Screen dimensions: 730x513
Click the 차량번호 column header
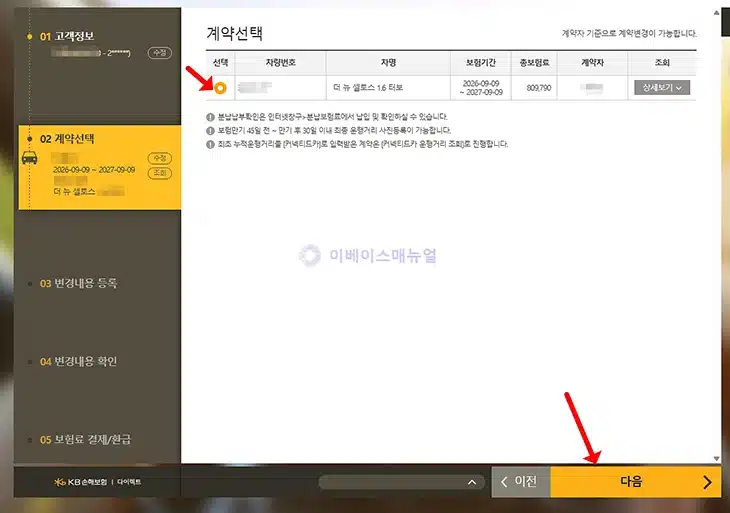point(280,62)
